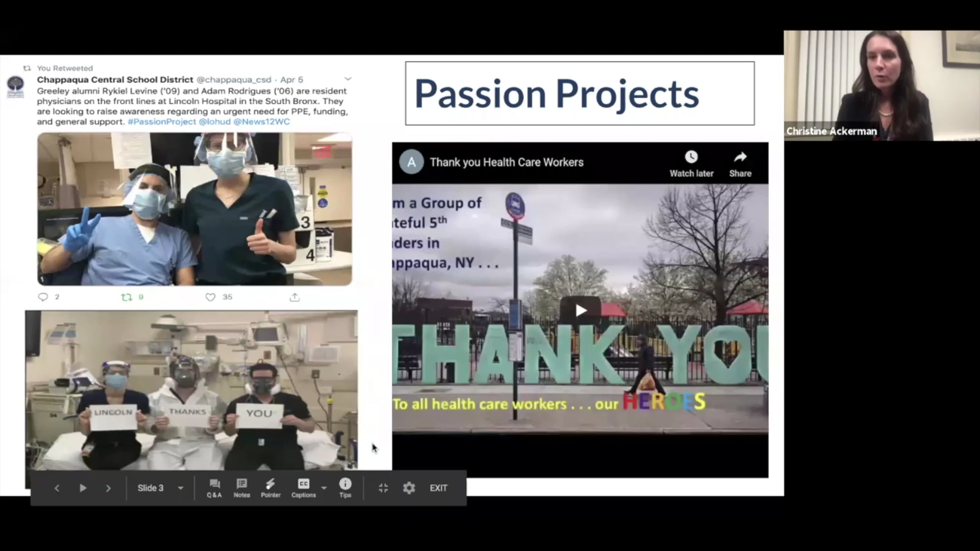Reply to the Chappaqua tweet
Image resolution: width=980 pixels, height=551 pixels.
click(x=43, y=297)
